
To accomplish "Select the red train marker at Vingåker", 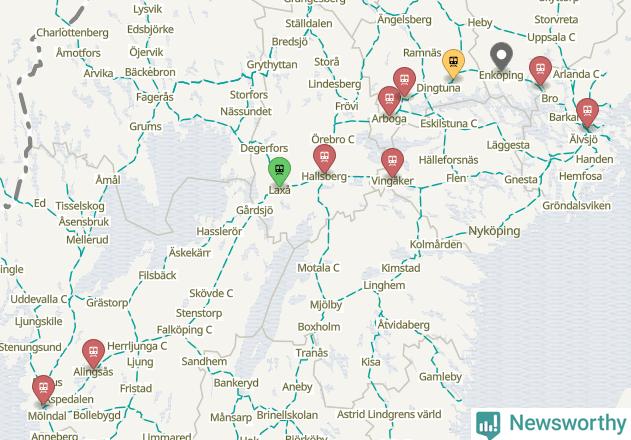I will point(392,162).
